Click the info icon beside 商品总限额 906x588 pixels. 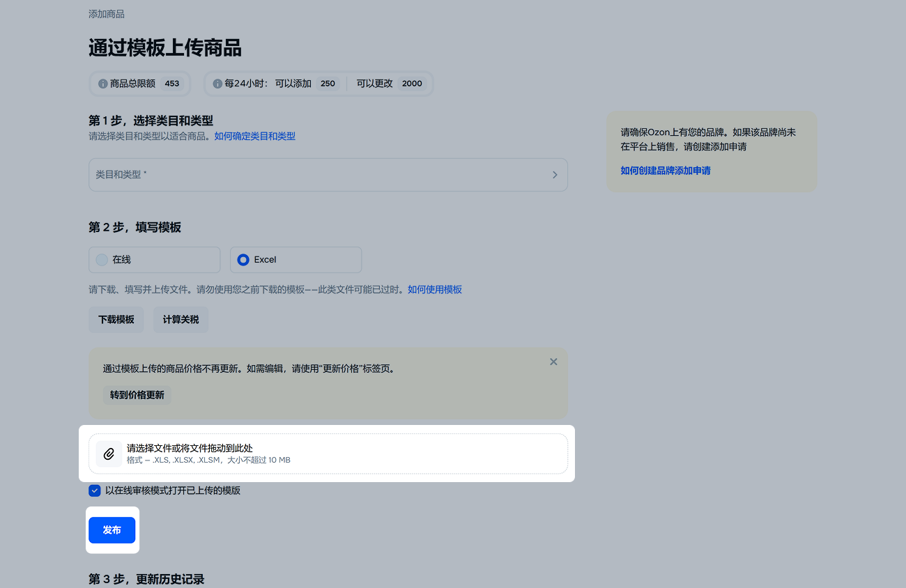pos(103,84)
